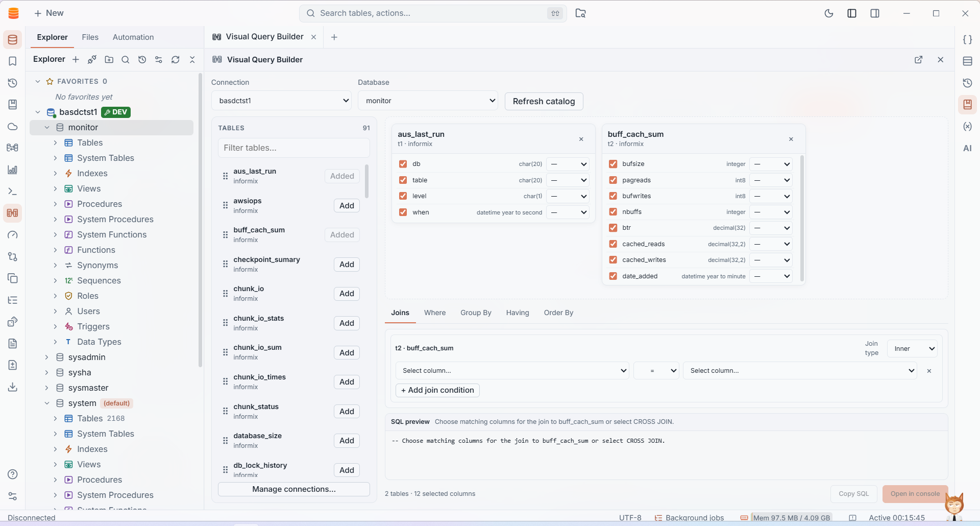Uncheck the date_added column checkbox
The image size is (980, 526).
(x=613, y=276)
